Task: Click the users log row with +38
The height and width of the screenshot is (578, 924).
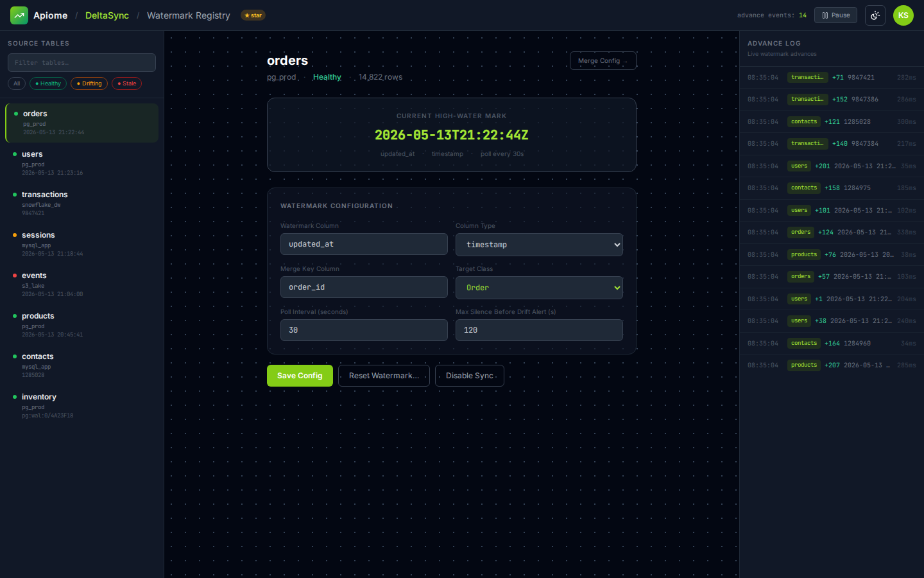Action: click(832, 321)
